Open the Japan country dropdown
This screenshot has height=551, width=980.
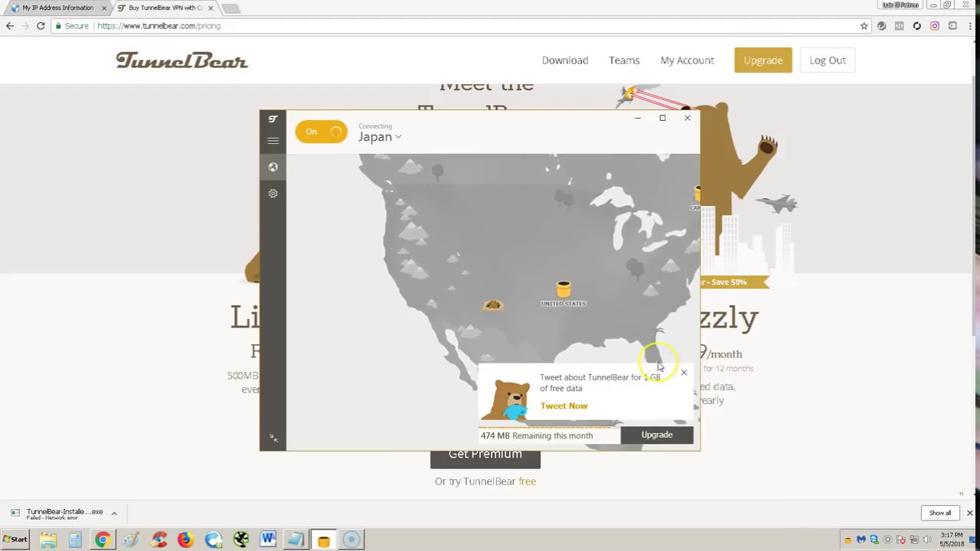(380, 137)
